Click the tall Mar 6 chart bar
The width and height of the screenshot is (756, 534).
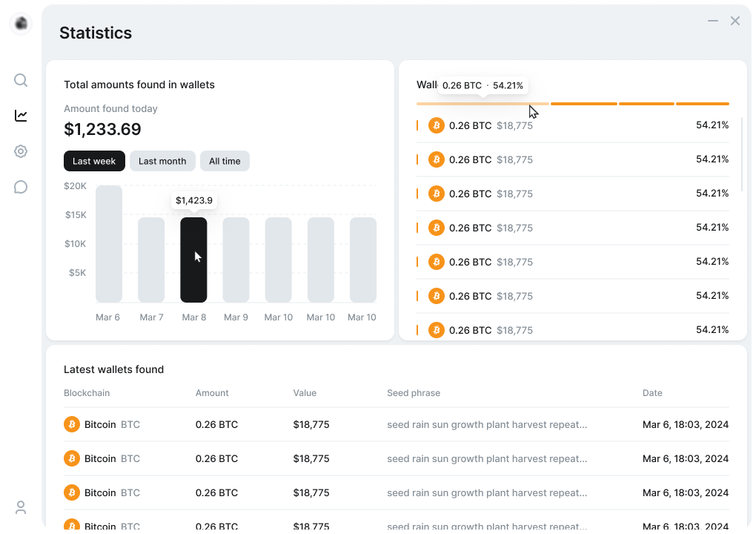[109, 243]
